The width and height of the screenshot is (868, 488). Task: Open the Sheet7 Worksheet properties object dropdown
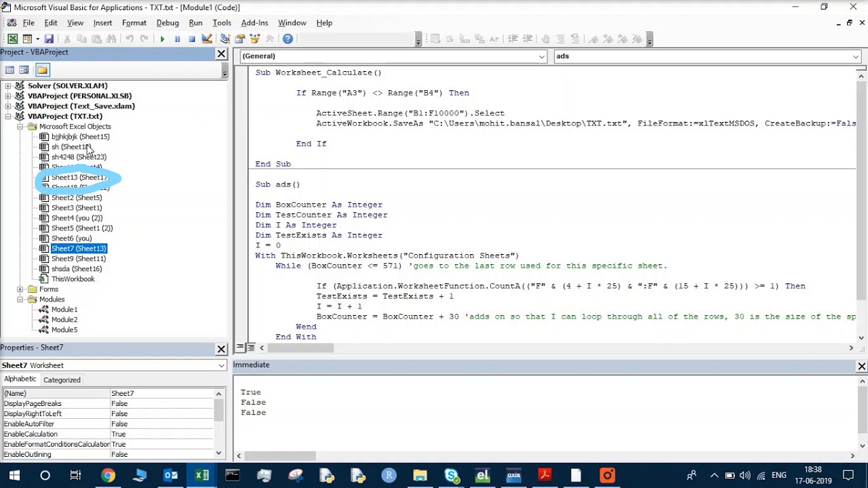(x=221, y=365)
